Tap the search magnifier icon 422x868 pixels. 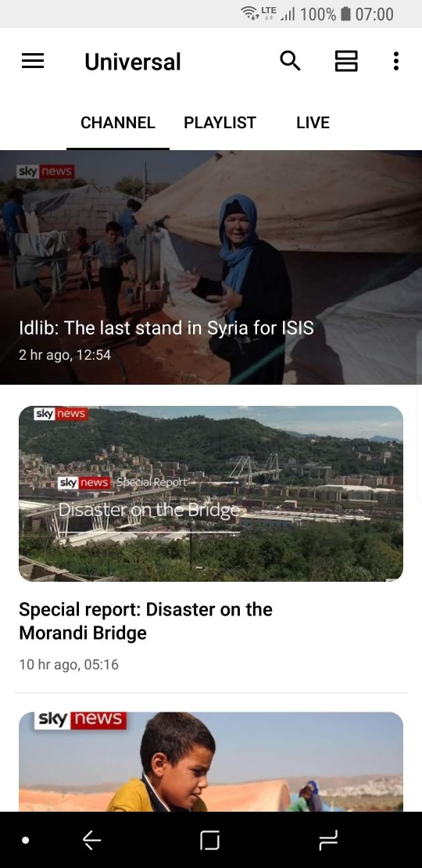291,61
